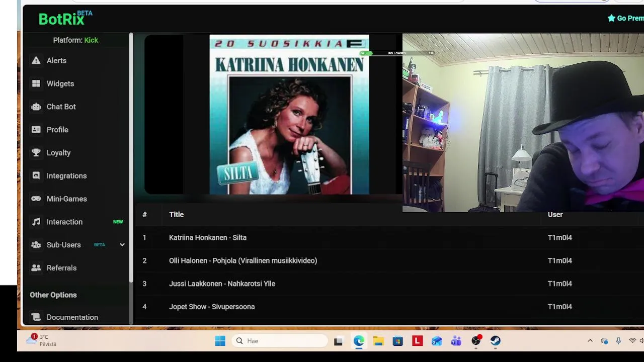Screen dimensions: 644x362
Task: Click the taskbar search field Hae
Action: click(x=280, y=341)
